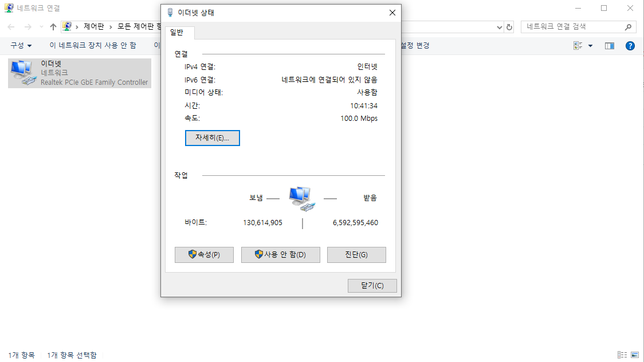Screen dimensions: 644x362
Task: Click the IPv4 연결 인터넷 value
Action: [x=367, y=66]
